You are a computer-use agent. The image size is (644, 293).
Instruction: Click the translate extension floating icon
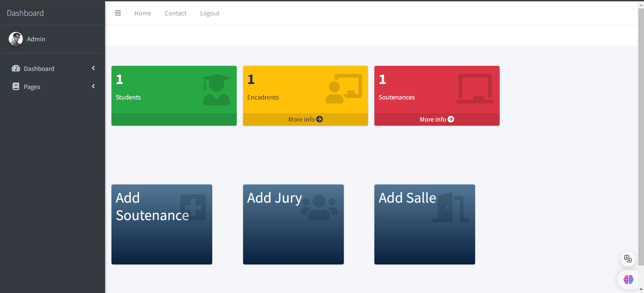(628, 259)
